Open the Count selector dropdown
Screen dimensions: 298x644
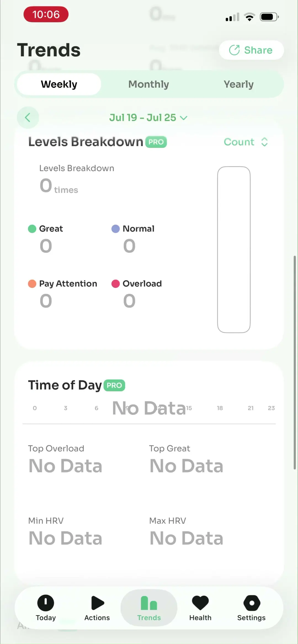[x=246, y=142]
